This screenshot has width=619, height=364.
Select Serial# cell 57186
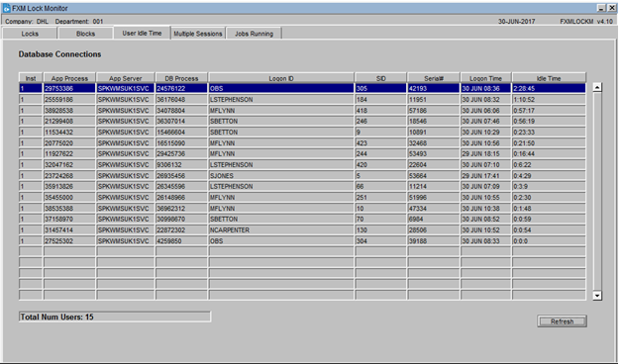pos(434,111)
